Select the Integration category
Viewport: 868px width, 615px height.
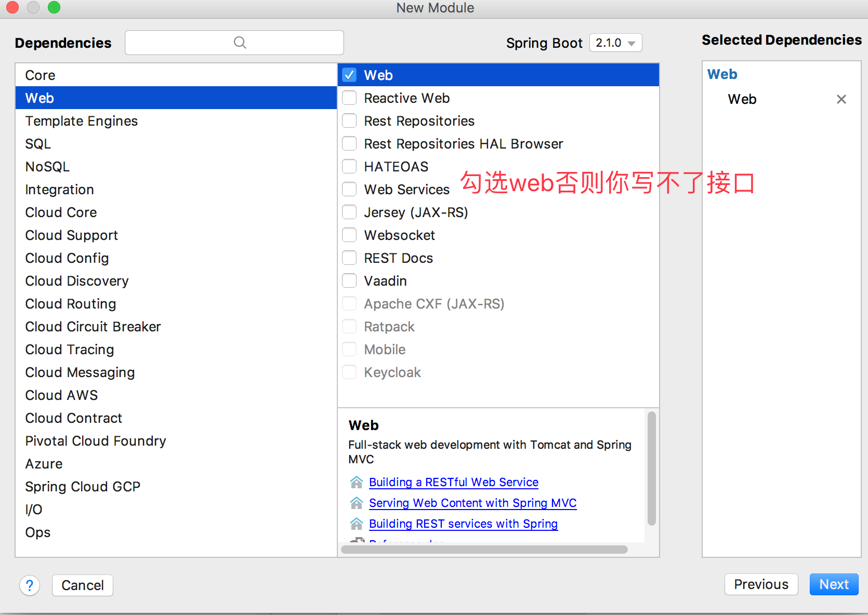tap(176, 190)
